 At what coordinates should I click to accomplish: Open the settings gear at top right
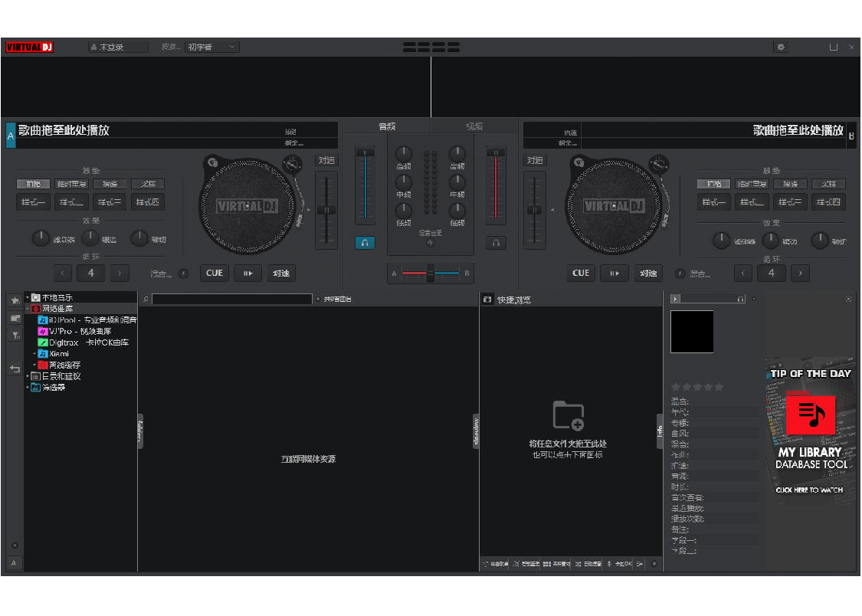click(781, 47)
